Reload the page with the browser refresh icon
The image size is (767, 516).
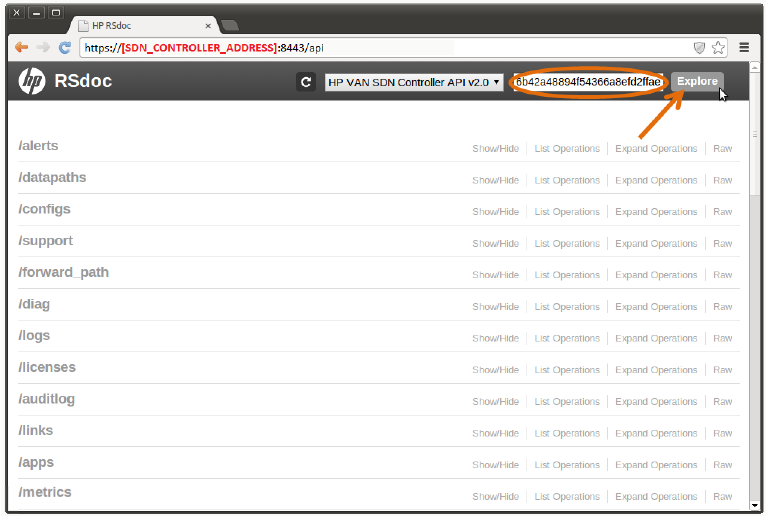[65, 47]
